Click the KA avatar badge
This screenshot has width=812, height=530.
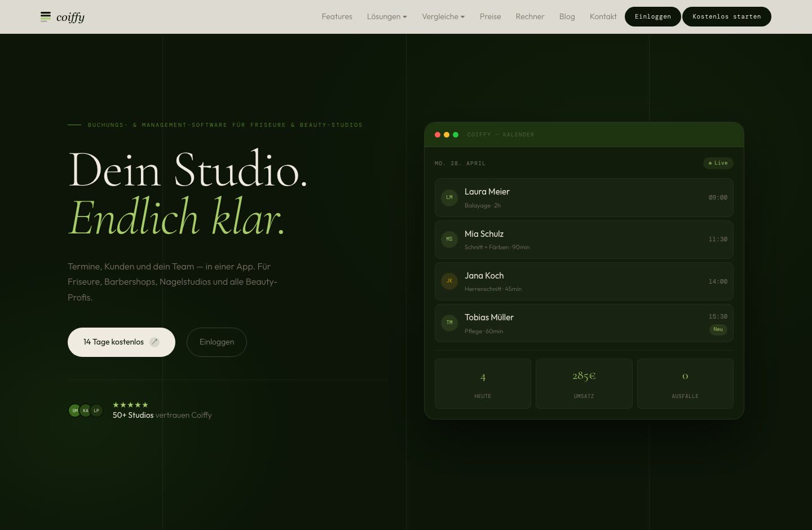(x=85, y=410)
